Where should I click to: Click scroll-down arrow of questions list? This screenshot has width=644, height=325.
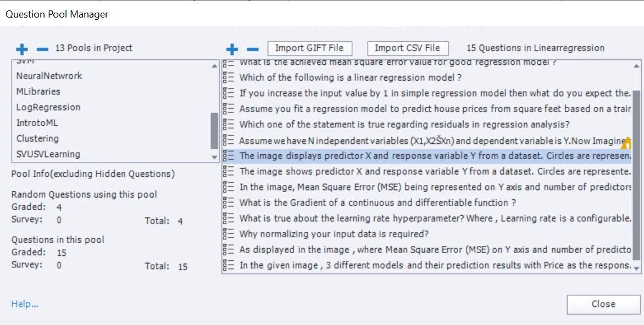(x=636, y=268)
